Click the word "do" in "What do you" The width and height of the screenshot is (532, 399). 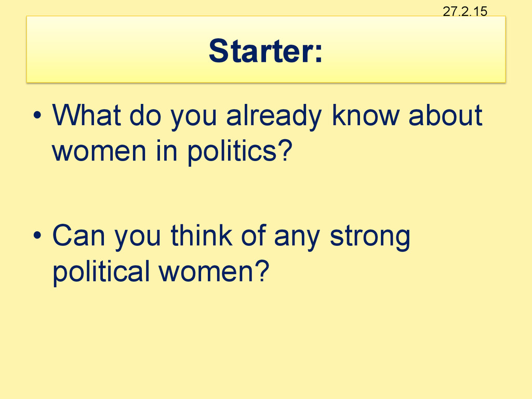[x=145, y=115]
